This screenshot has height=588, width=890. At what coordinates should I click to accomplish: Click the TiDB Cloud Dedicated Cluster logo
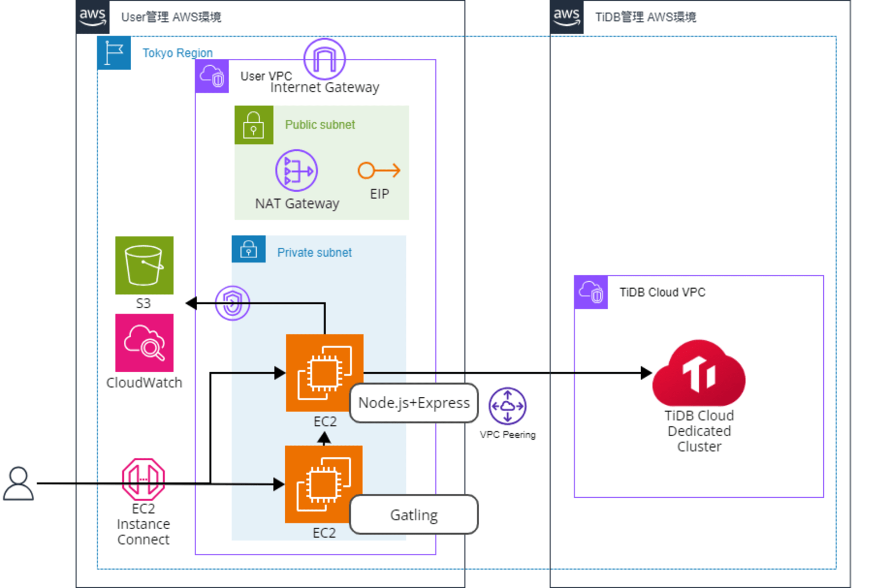tap(699, 373)
